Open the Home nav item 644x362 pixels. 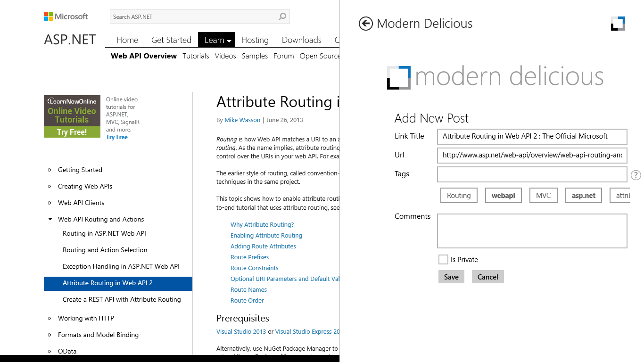127,40
